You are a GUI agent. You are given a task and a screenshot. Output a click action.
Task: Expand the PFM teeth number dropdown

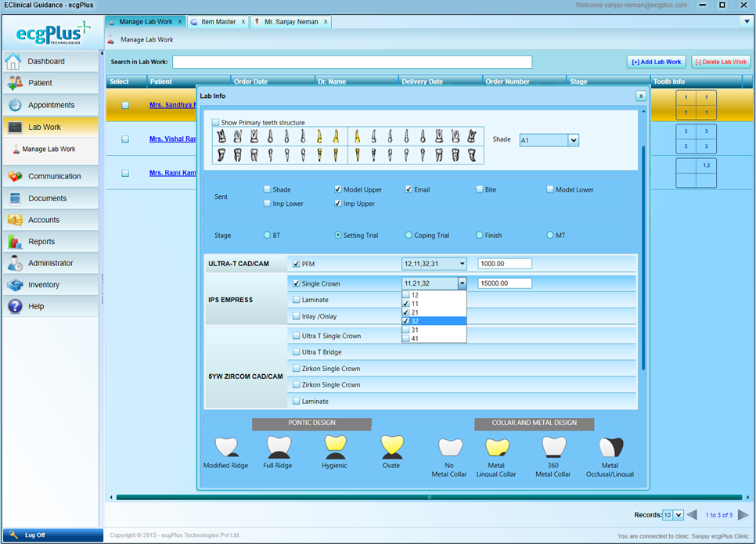462,264
